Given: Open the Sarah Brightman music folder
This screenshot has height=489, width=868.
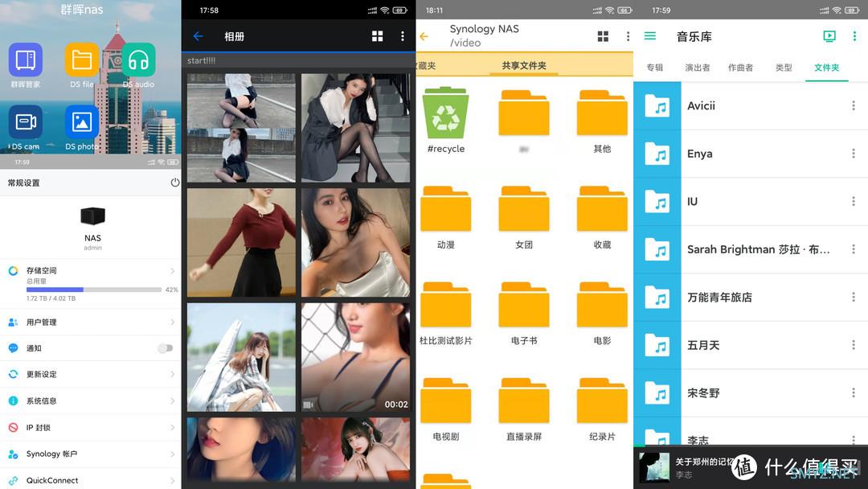Looking at the screenshot, I should [x=751, y=250].
